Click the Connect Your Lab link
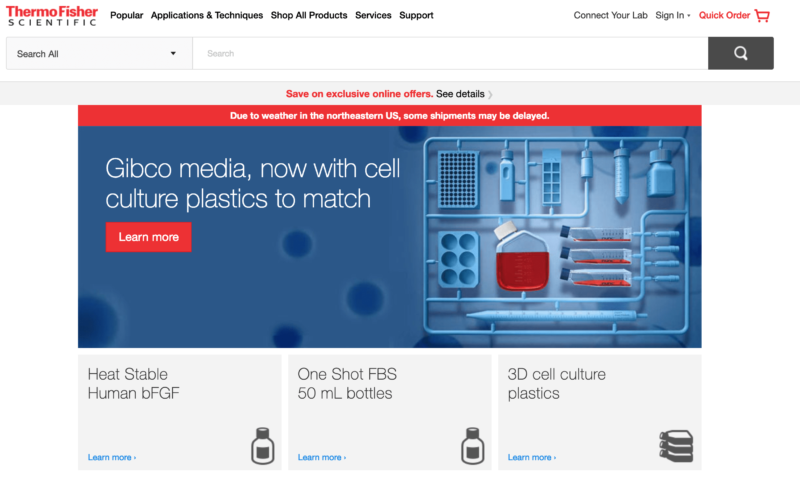Screen dimensions: 800x478 (x=610, y=15)
